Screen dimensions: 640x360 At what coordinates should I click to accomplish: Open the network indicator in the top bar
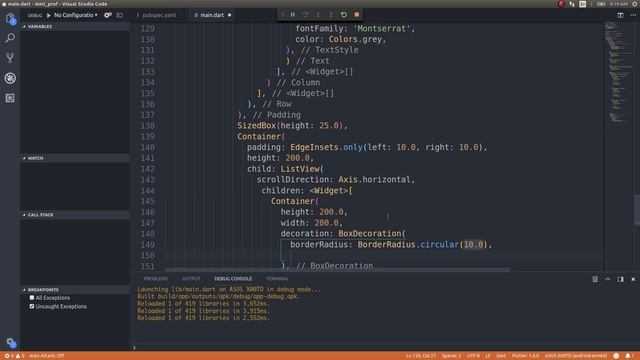572,4
